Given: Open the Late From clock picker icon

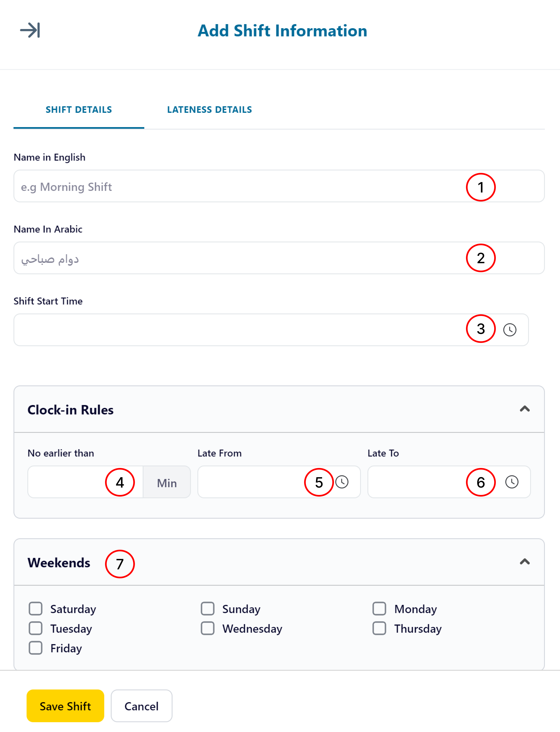Looking at the screenshot, I should [342, 482].
